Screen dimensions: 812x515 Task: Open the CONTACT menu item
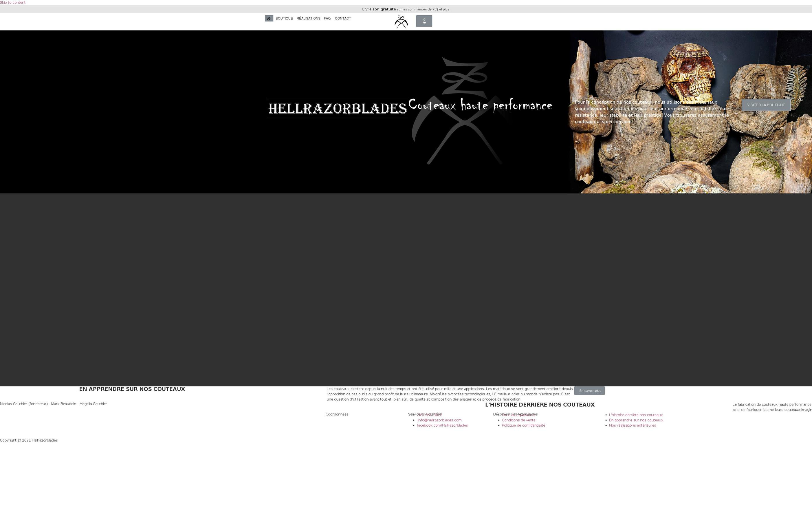[343, 19]
